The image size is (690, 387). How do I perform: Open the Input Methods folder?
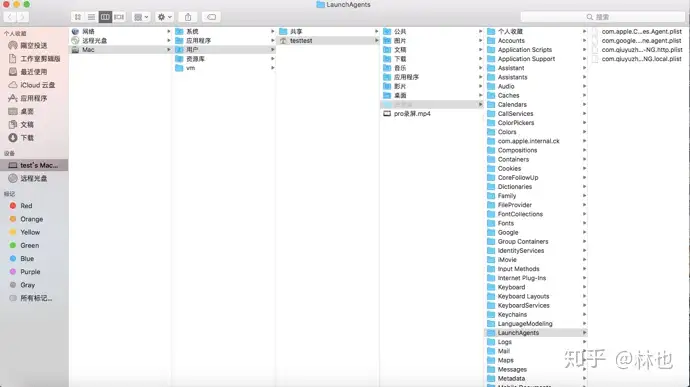click(x=536, y=269)
